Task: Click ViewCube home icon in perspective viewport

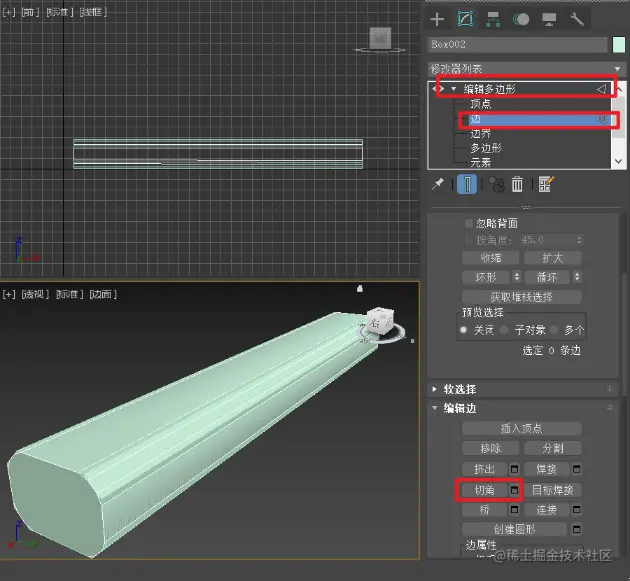Action: (360, 288)
